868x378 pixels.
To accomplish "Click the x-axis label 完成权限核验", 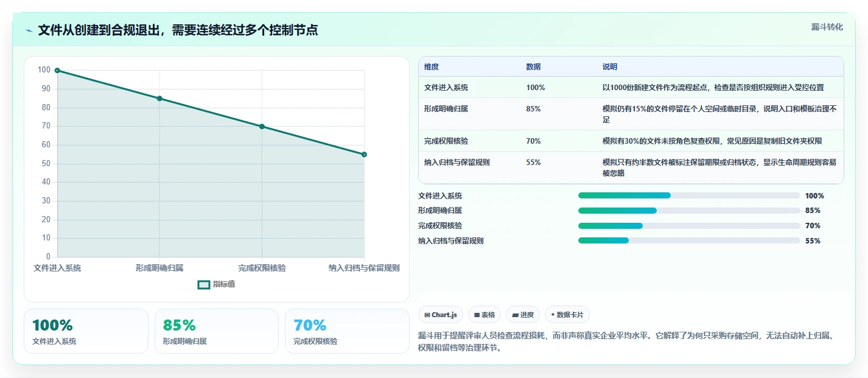I will [262, 268].
